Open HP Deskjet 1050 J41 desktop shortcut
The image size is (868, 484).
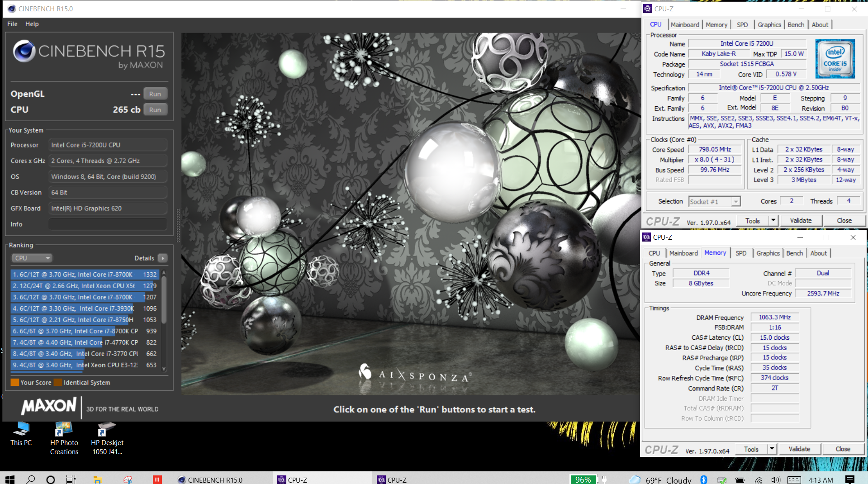107,438
